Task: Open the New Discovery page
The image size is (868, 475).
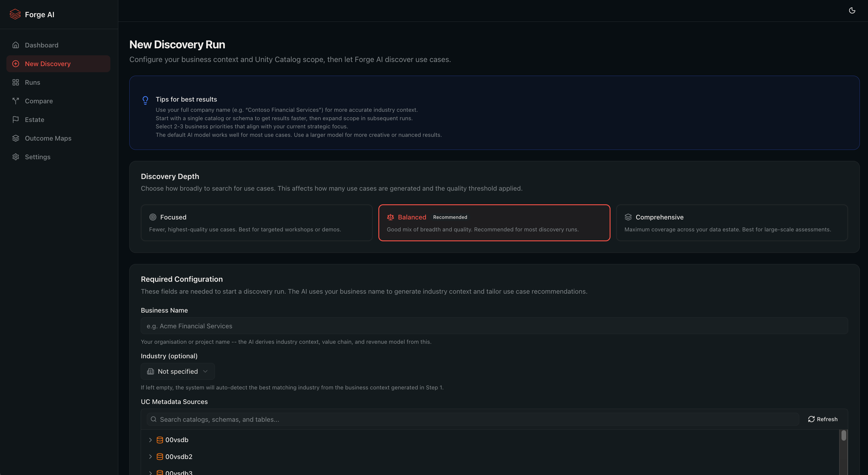Action: 58,64
